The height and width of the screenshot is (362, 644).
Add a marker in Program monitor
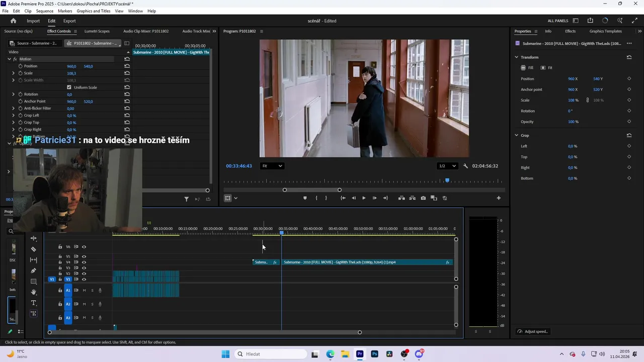305,198
